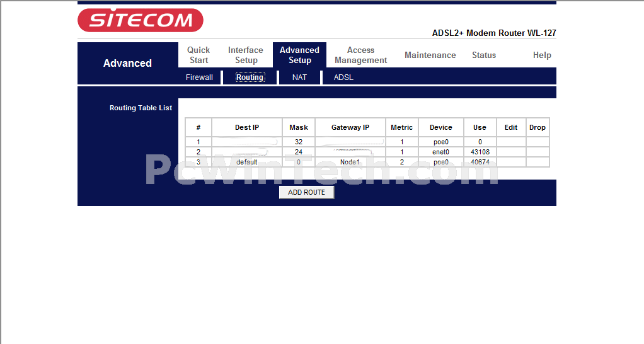This screenshot has height=344, width=644.
Task: Click the ADD ROUTE button
Action: [x=306, y=192]
